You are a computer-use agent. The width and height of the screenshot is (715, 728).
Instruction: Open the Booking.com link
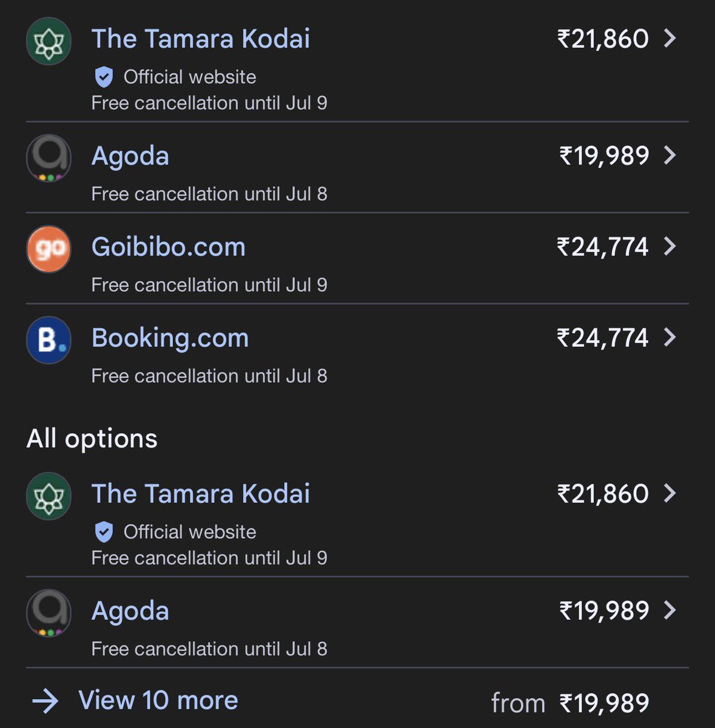tap(170, 338)
